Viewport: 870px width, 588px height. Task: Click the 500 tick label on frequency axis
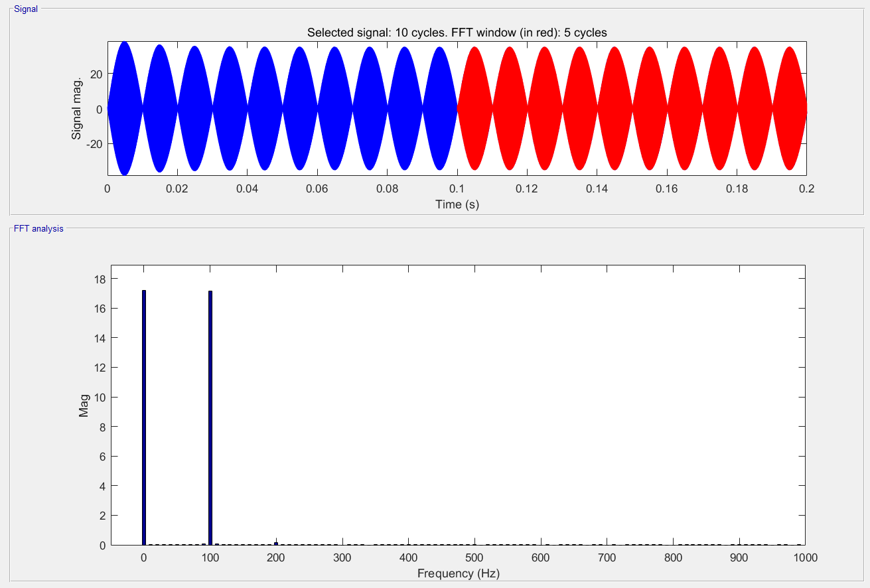click(x=474, y=558)
